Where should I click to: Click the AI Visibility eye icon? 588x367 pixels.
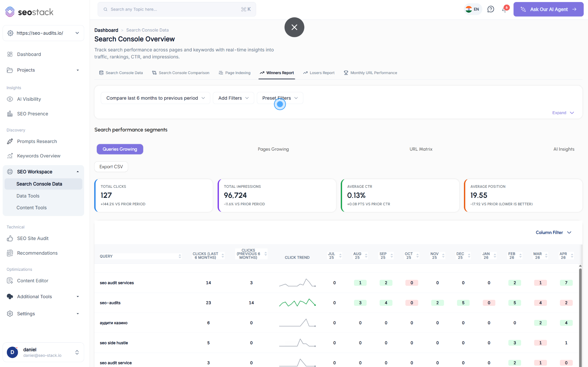point(10,99)
